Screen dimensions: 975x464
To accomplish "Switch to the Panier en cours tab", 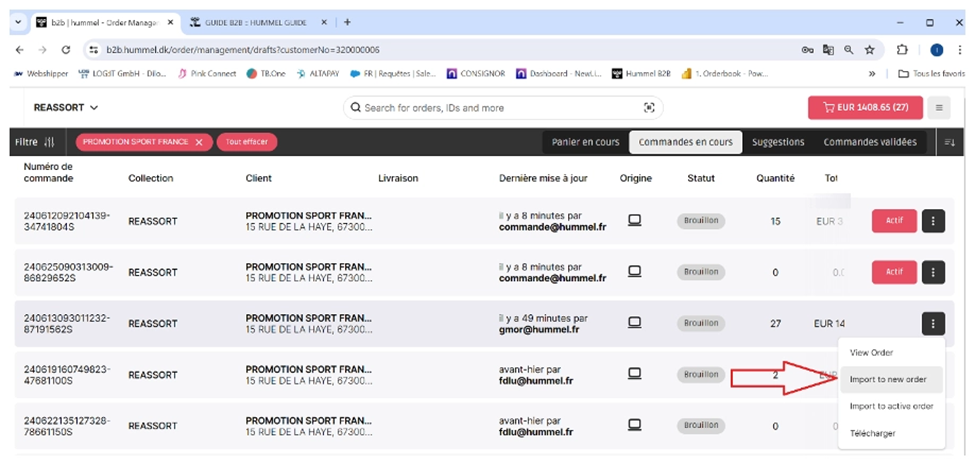I will pos(584,142).
